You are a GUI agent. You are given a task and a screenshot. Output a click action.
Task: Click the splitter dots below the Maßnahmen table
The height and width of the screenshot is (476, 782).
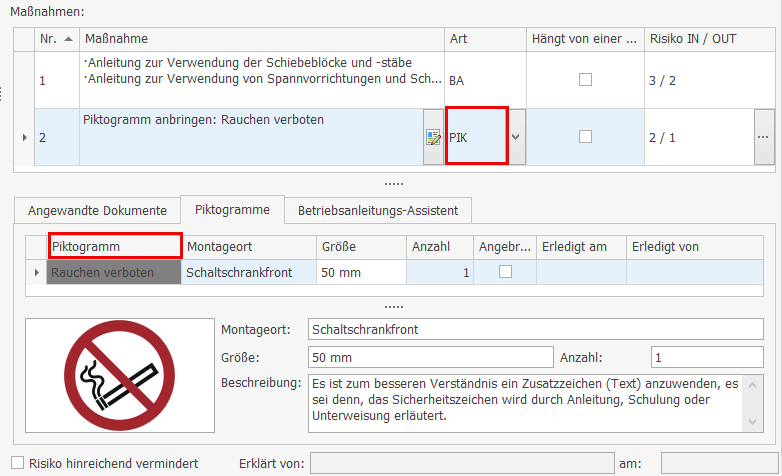coord(394,184)
